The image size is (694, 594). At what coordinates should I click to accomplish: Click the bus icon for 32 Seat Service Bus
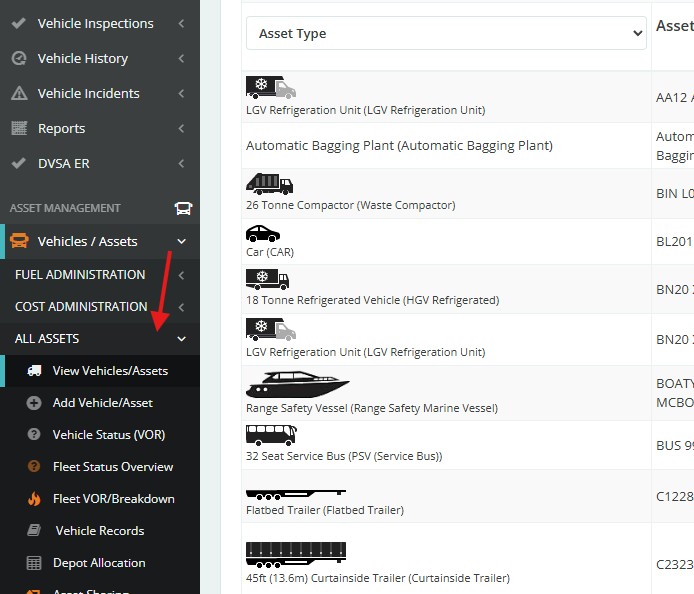tap(271, 435)
